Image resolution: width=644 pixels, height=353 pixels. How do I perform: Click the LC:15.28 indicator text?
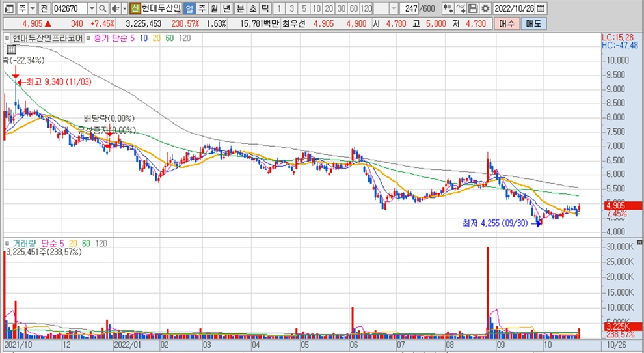click(618, 37)
